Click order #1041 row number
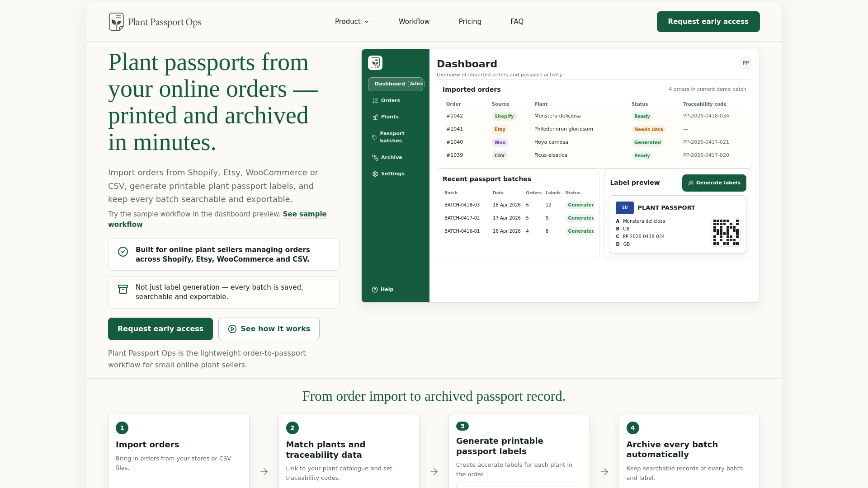This screenshot has height=488, width=868. click(x=454, y=129)
